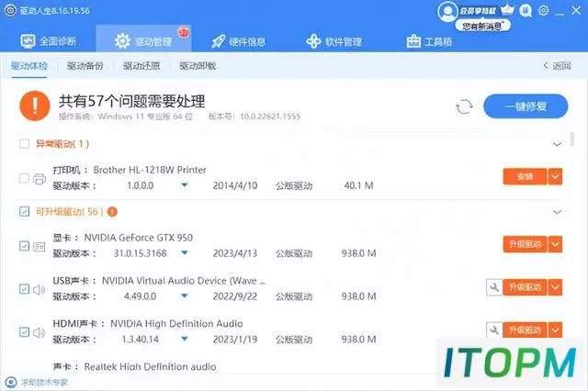Check the Brother HL-1218W Printer checkbox

click(x=25, y=178)
